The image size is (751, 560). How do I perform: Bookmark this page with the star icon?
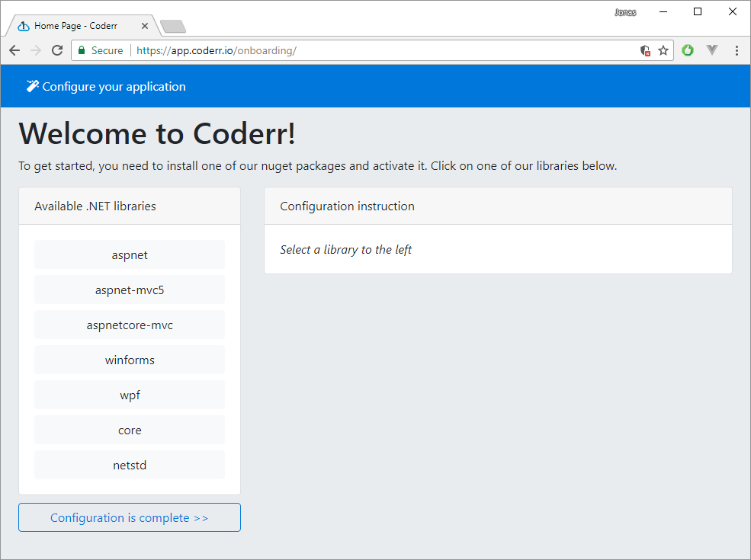(x=663, y=50)
